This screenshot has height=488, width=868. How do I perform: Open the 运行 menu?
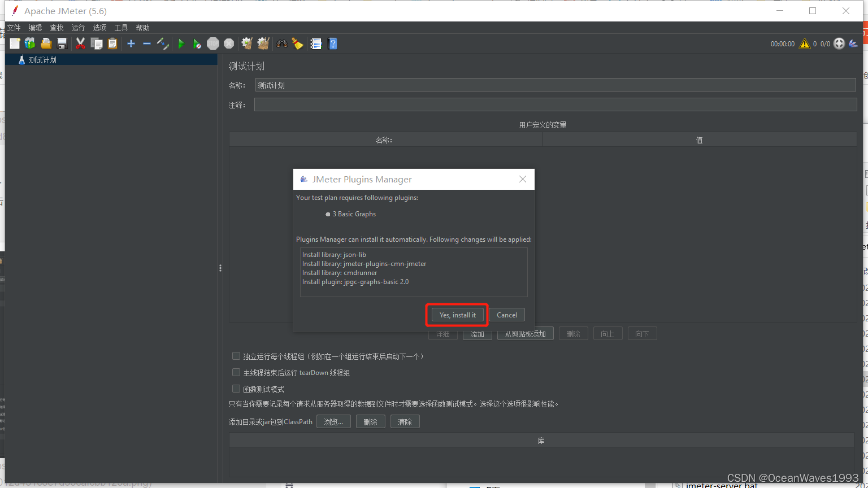[x=78, y=28]
